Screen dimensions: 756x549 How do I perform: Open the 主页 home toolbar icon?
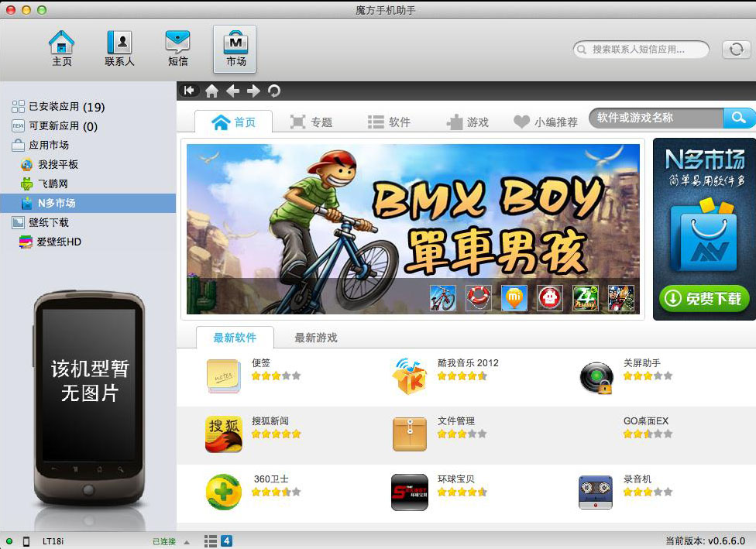62,48
